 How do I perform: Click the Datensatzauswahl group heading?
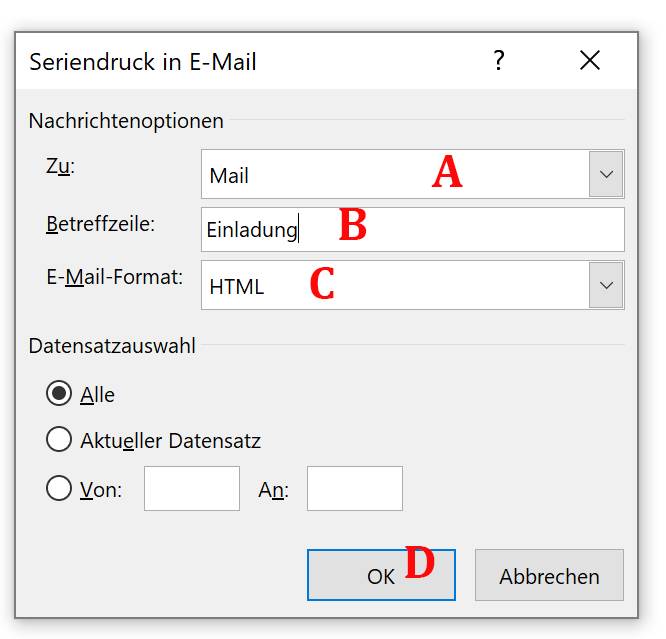pos(112,346)
